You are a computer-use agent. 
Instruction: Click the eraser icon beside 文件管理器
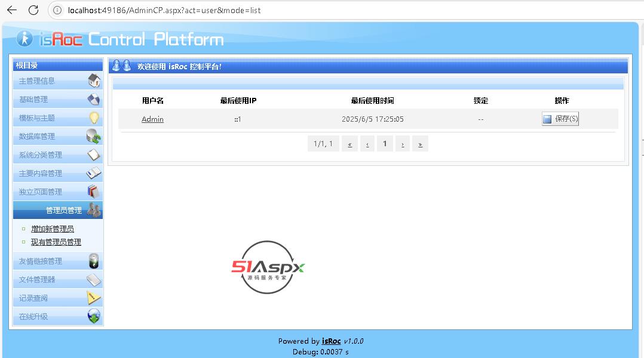point(94,280)
